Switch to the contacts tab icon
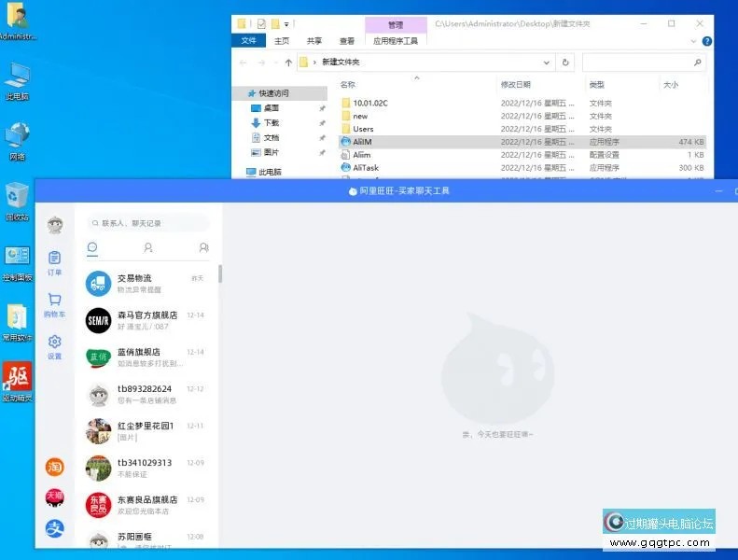This screenshot has height=560, width=738. coord(147,247)
